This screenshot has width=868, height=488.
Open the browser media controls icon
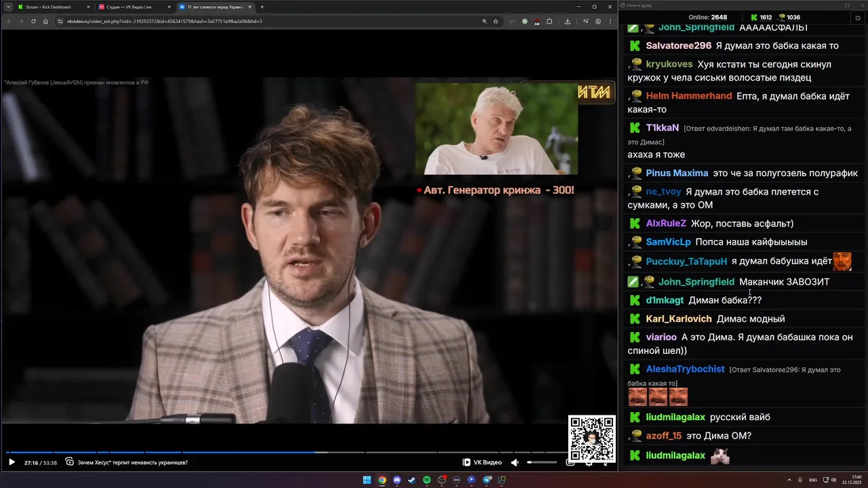coord(586,21)
